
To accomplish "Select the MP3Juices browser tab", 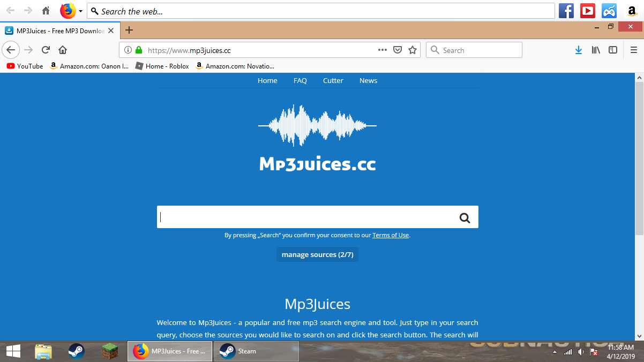I will [x=59, y=31].
